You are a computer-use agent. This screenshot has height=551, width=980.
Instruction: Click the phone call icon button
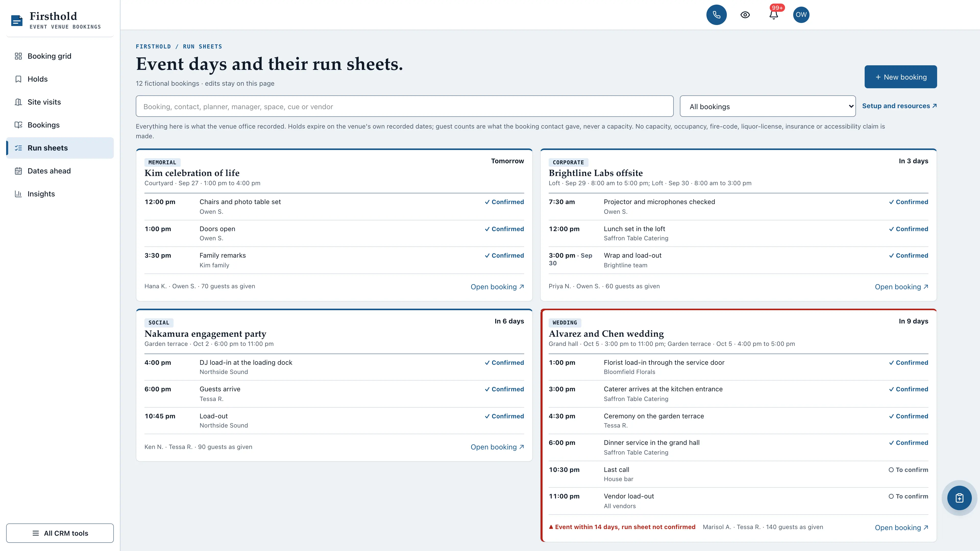click(716, 15)
